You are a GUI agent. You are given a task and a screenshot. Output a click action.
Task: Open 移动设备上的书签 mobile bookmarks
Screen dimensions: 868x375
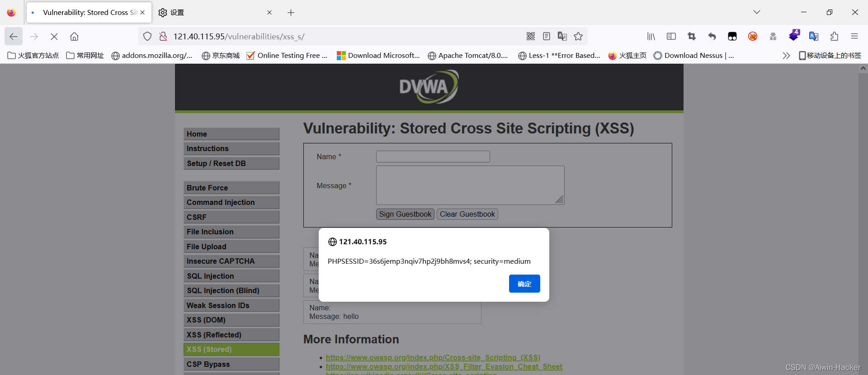(830, 56)
